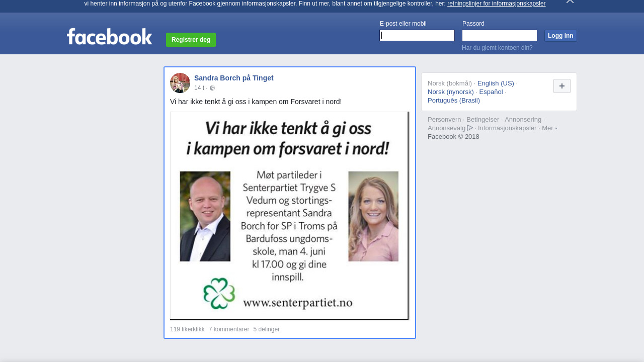This screenshot has width=644, height=362.
Task: Click the public globe icon on the post
Action: click(x=212, y=88)
